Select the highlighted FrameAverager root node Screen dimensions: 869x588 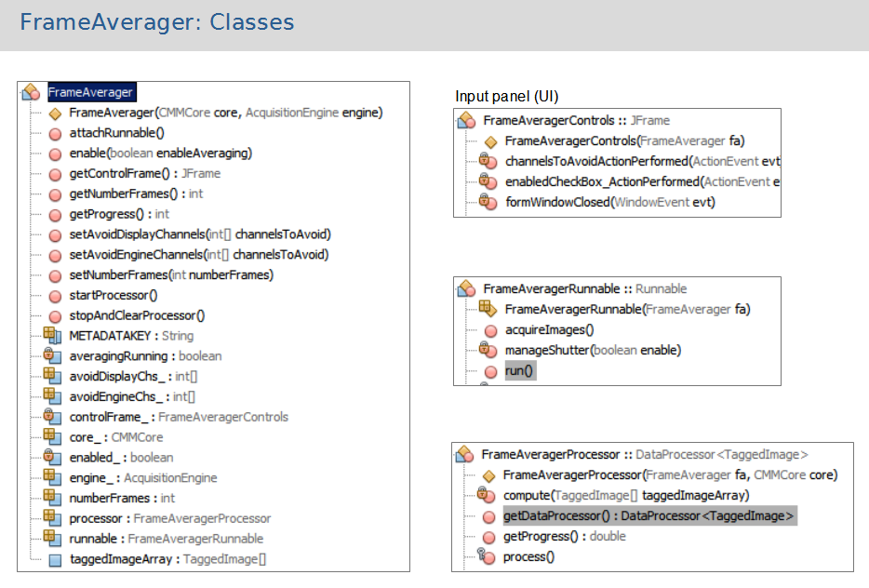click(90, 92)
